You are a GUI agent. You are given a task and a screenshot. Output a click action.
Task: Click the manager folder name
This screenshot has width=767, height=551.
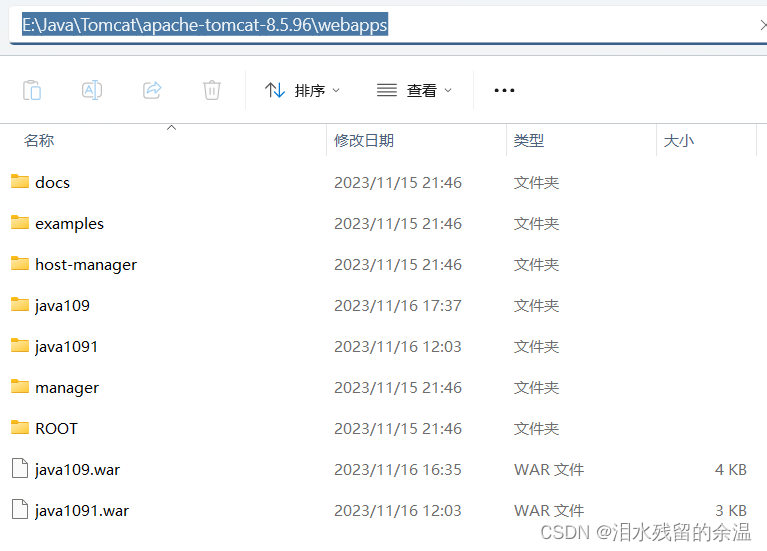(67, 388)
